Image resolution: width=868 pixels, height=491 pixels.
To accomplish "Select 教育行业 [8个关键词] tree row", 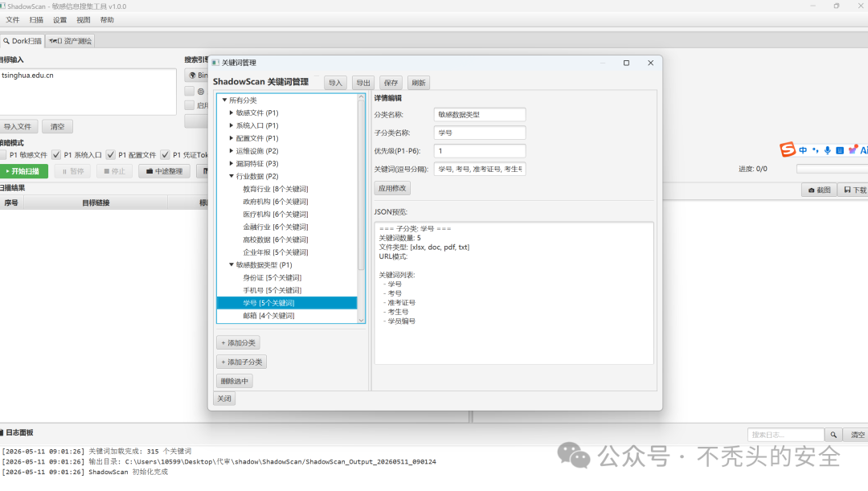I will (x=287, y=189).
